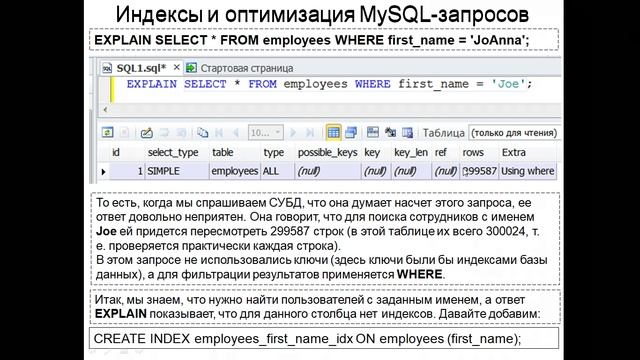Click the key column header

pyautogui.click(x=372, y=152)
